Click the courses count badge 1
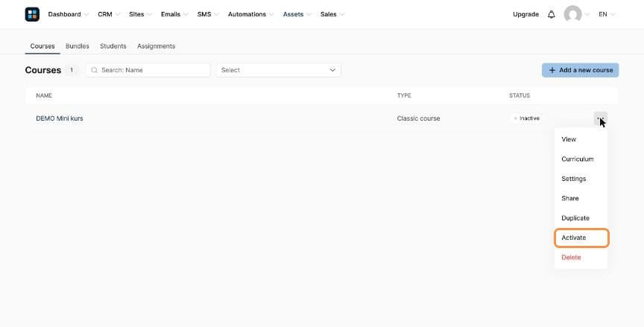 pyautogui.click(x=72, y=70)
